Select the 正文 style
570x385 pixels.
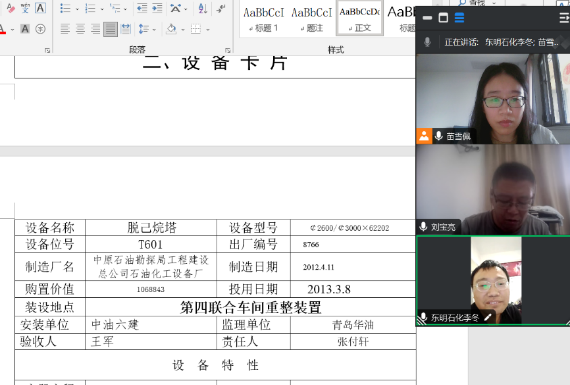(360, 18)
